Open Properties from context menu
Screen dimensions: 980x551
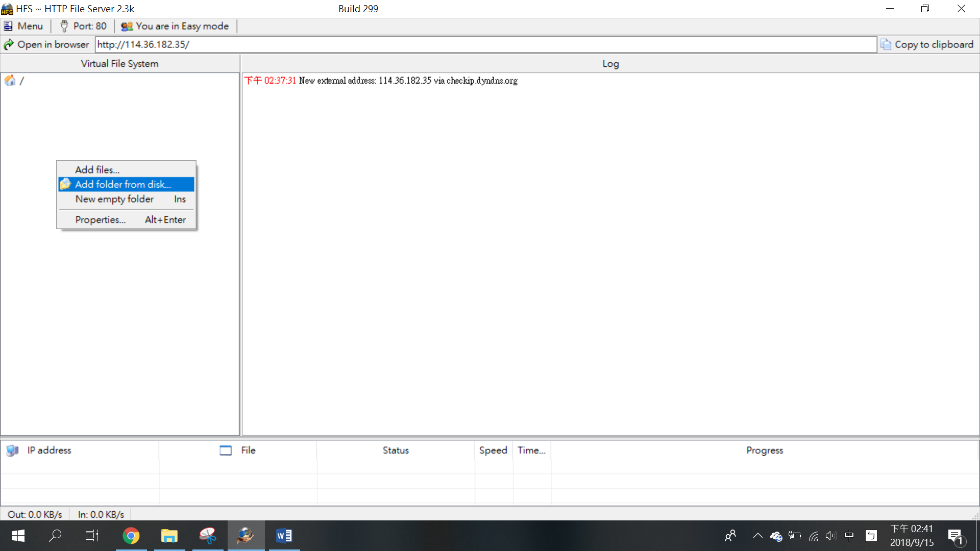100,220
